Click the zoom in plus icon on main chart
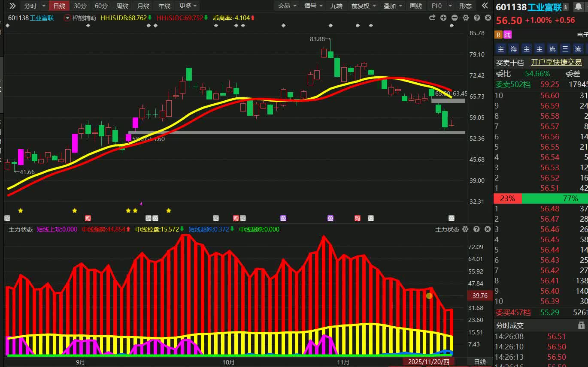The width and height of the screenshot is (588, 367). 443,18
